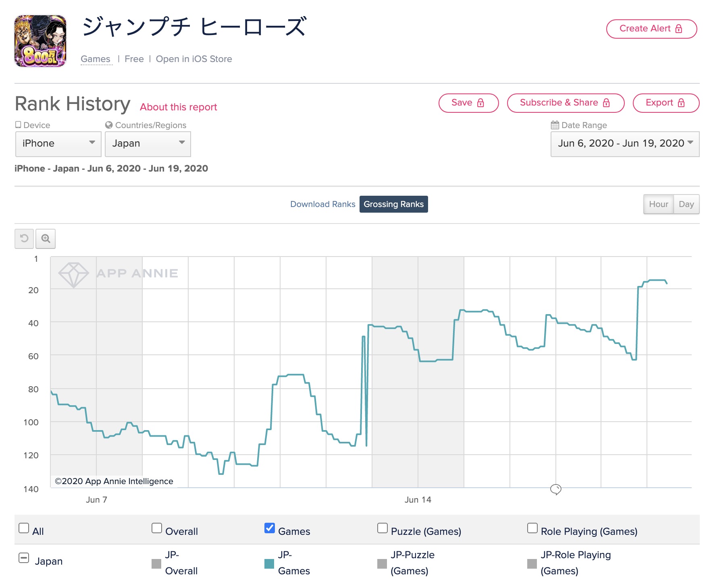707x588 pixels.
Task: Check the All checkbox
Action: [x=24, y=528]
